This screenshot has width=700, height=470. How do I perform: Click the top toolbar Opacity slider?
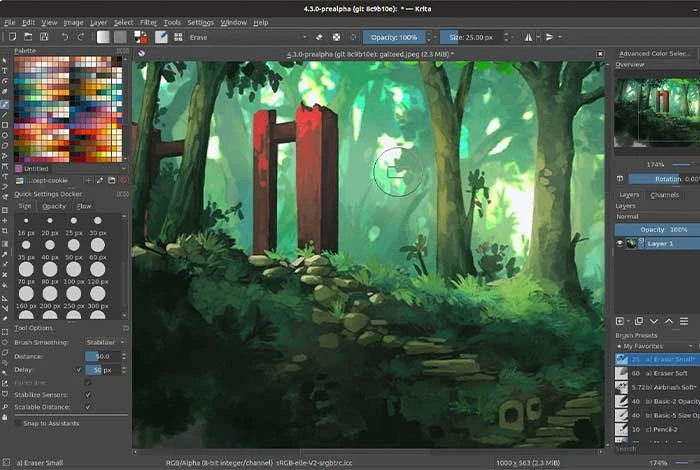click(393, 37)
